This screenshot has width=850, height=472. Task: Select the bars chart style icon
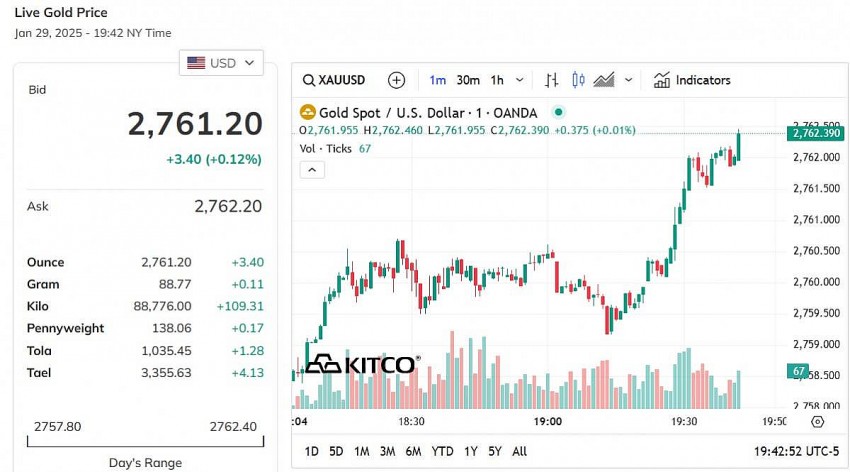[551, 80]
